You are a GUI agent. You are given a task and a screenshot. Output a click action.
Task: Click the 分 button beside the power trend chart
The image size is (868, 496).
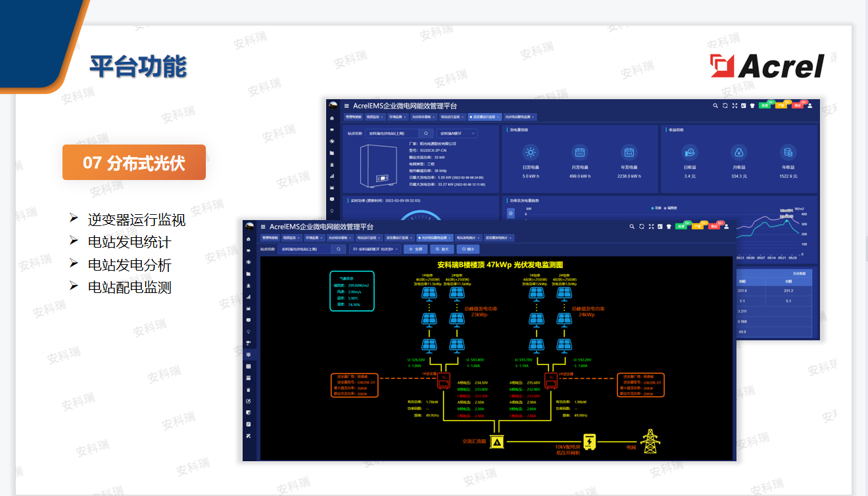(x=511, y=213)
